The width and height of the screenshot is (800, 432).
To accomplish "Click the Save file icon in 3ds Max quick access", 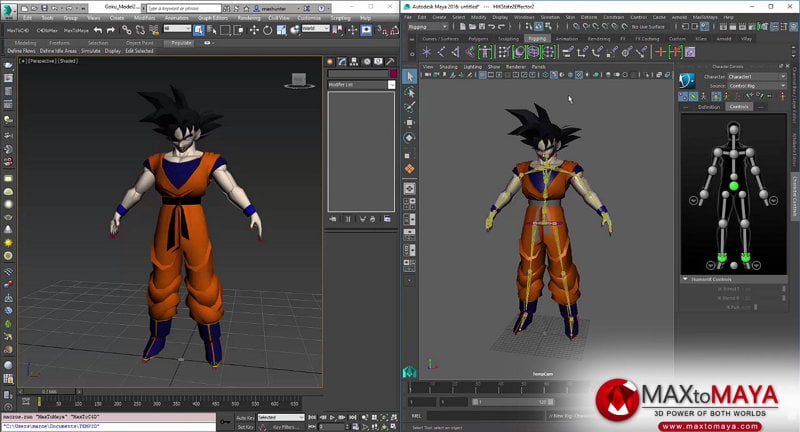I will [x=44, y=8].
